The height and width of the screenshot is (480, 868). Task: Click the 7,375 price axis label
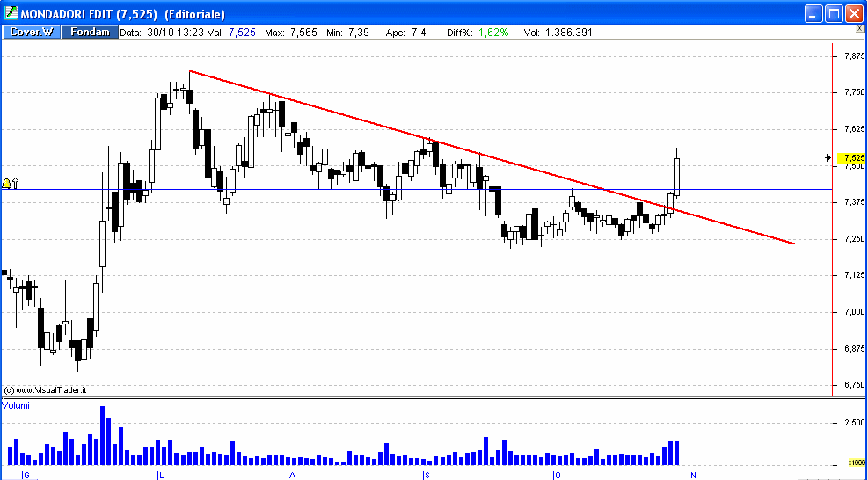point(855,202)
